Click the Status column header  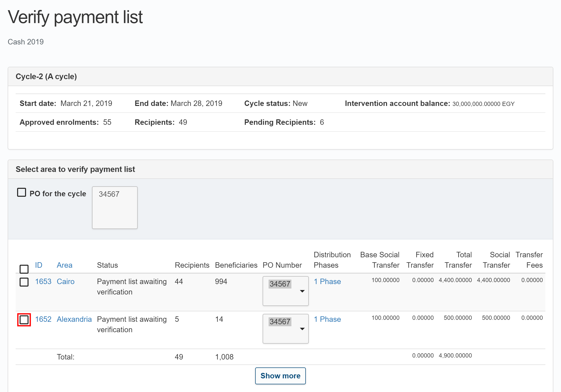point(107,265)
